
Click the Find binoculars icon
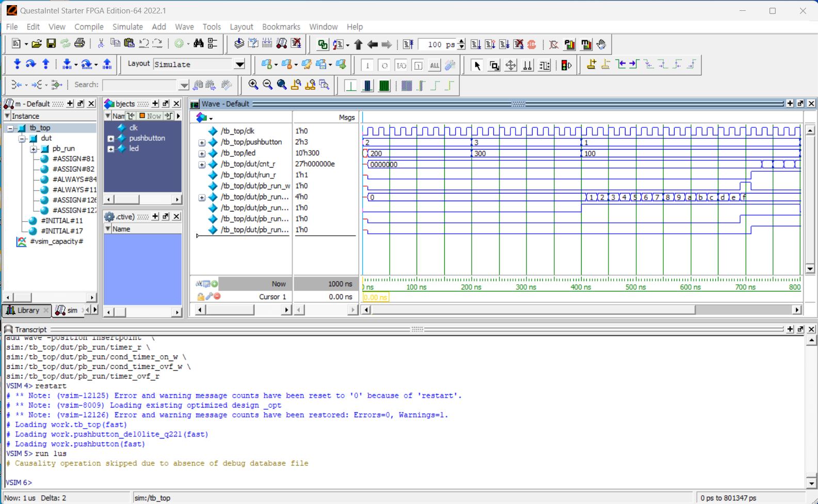(199, 44)
